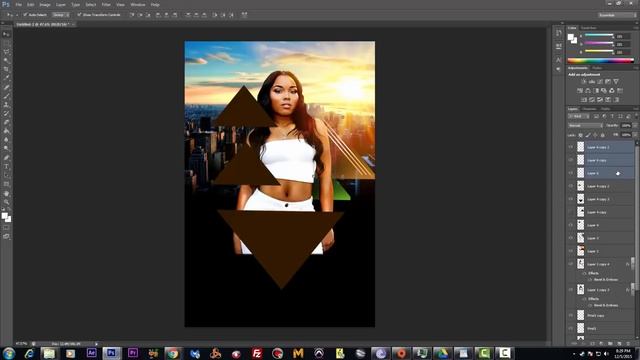This screenshot has width=640, height=360.
Task: Open the File menu
Action: [x=18, y=4]
